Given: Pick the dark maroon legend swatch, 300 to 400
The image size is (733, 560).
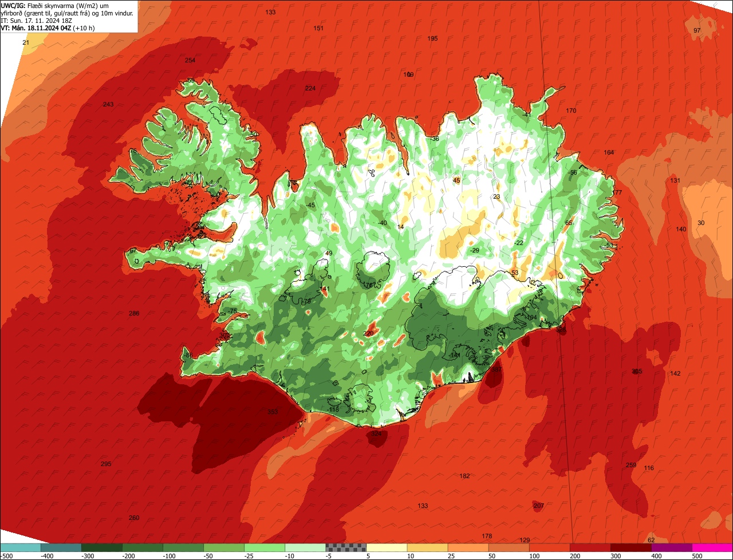Looking at the screenshot, I should point(631,547).
